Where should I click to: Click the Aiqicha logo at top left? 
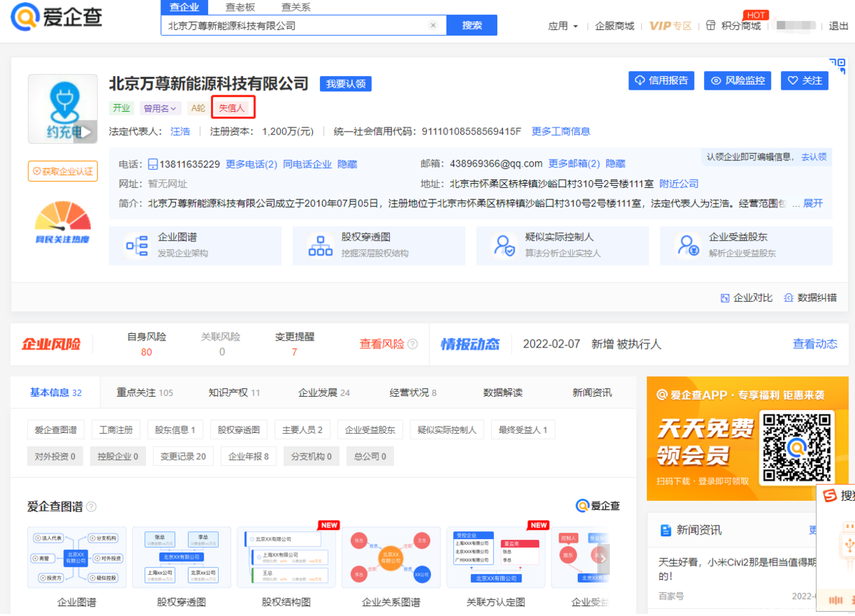pyautogui.click(x=56, y=16)
